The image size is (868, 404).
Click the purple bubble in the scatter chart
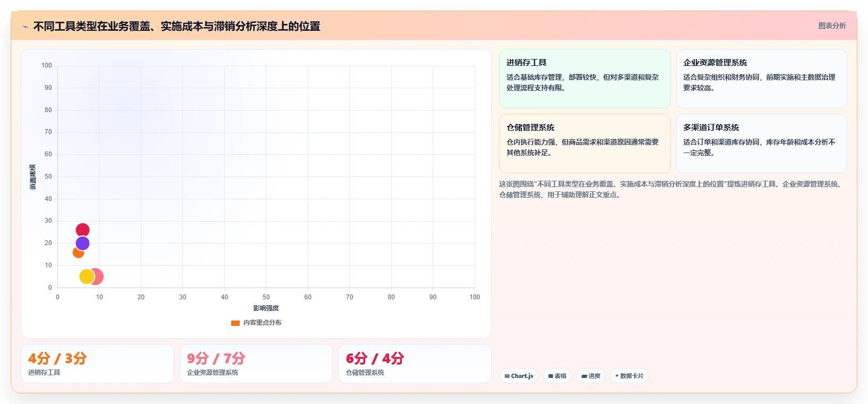click(x=82, y=243)
